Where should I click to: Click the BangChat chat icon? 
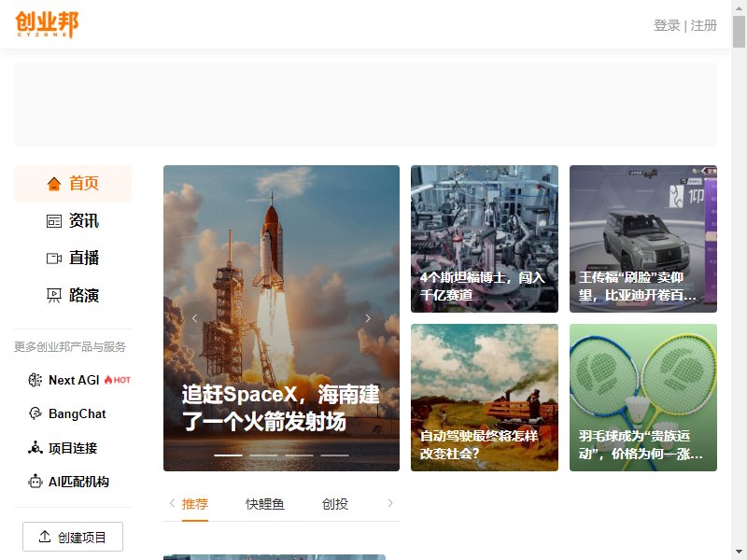click(35, 413)
